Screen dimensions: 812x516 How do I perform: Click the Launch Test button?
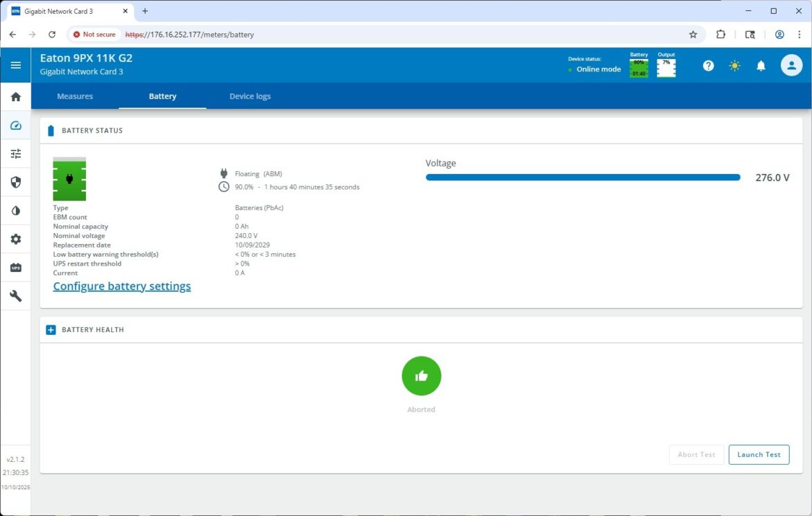pos(759,454)
